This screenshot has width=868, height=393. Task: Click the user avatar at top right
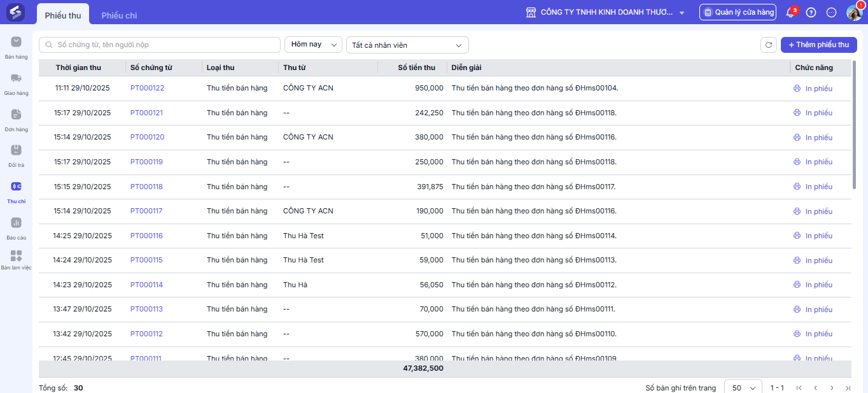coord(854,12)
